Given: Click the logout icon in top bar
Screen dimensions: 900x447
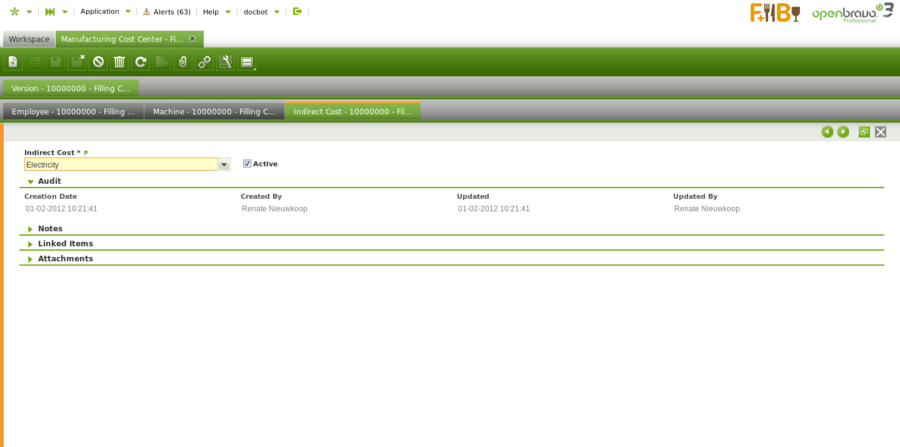Looking at the screenshot, I should [x=297, y=12].
